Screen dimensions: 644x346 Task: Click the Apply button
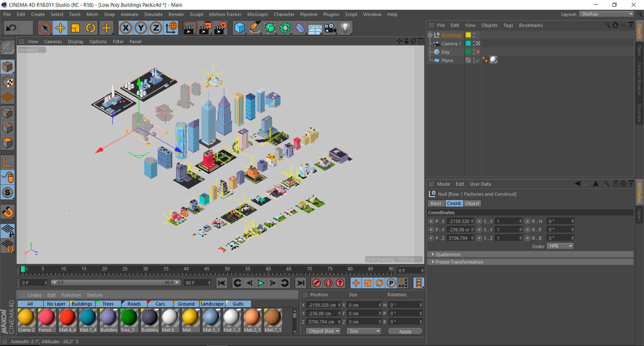pyautogui.click(x=405, y=331)
